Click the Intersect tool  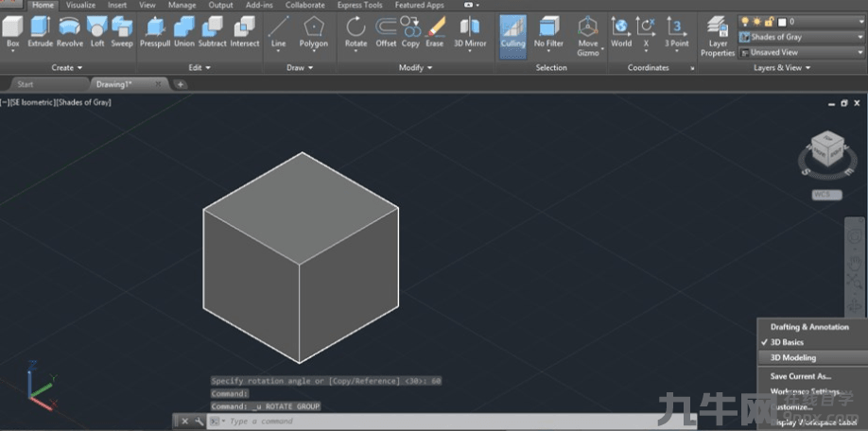245,31
